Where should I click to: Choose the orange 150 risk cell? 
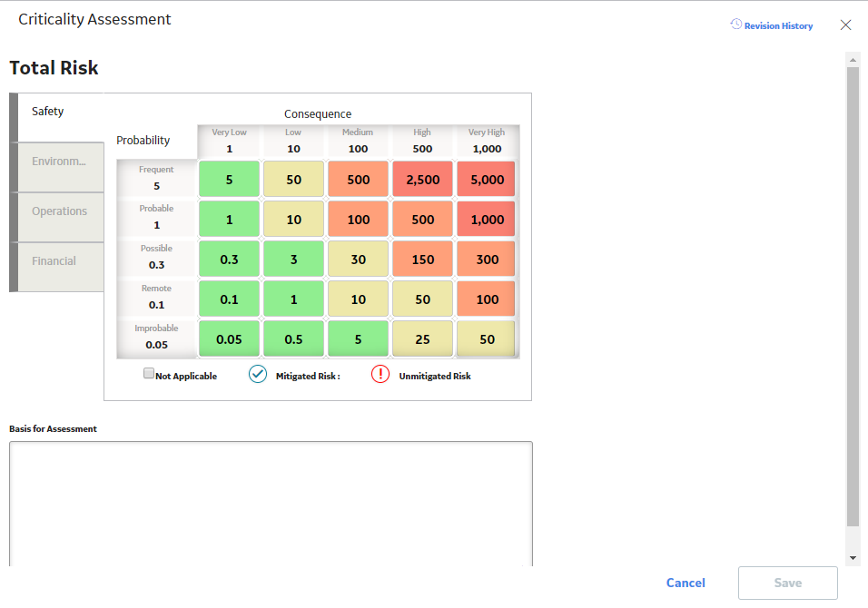coord(422,259)
